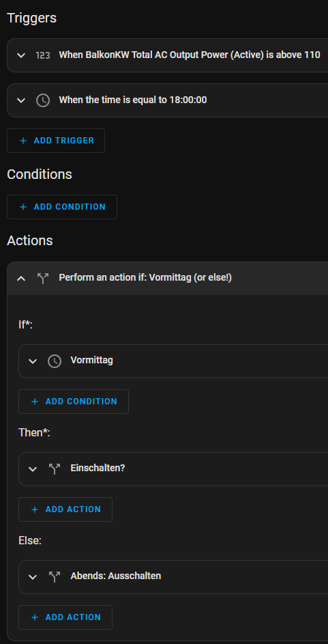Screen dimensions: 328x644
Task: Click the branch icon beside Abends: Ausschalten
Action: click(55, 576)
